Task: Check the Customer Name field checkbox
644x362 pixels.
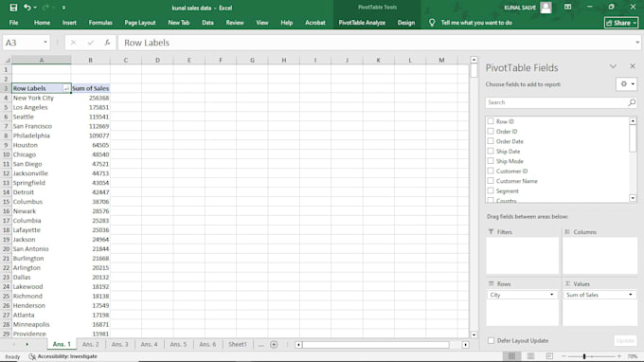Action: (x=491, y=180)
